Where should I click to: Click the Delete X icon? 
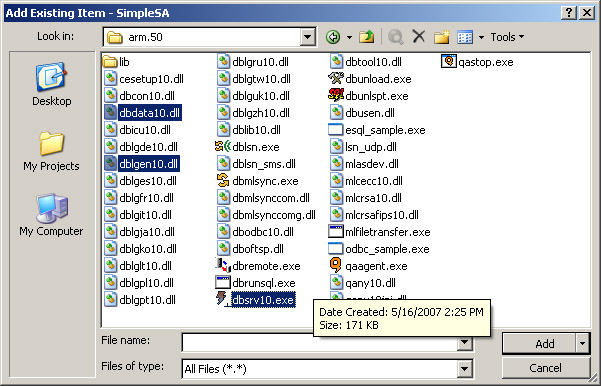419,37
